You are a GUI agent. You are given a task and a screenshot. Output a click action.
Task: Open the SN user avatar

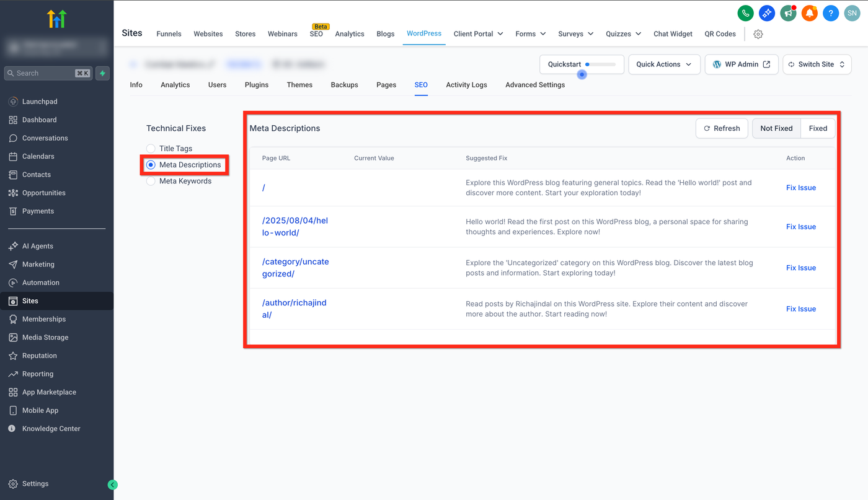852,13
